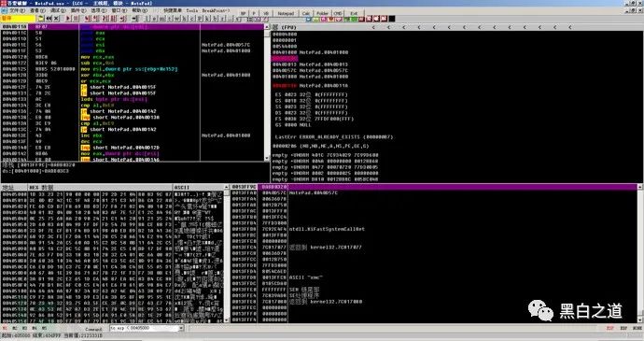Click the CMD shortcut button
Screen dimensions: 644x341
pos(338,13)
